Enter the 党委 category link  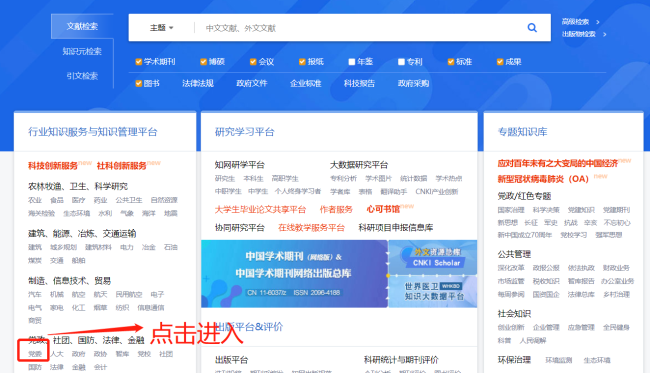(35, 354)
